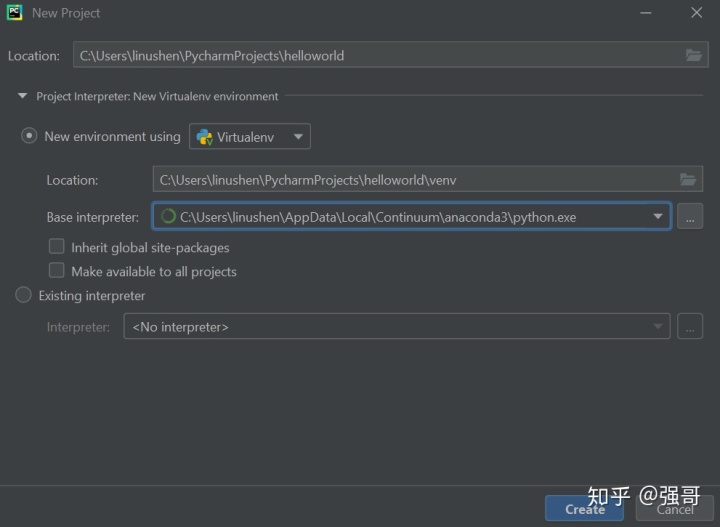720x527 pixels.
Task: Click Anaconda icon in Base interpreter field
Action: point(169,216)
